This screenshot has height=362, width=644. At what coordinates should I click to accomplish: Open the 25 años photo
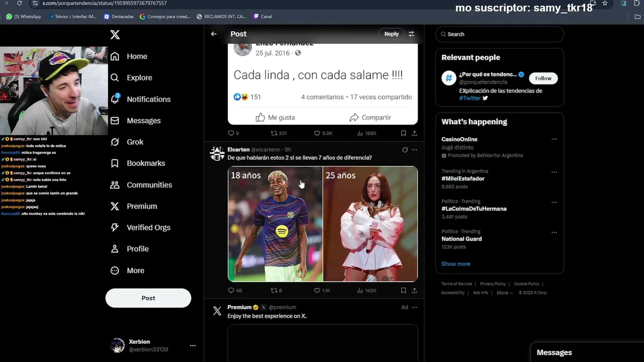[370, 224]
